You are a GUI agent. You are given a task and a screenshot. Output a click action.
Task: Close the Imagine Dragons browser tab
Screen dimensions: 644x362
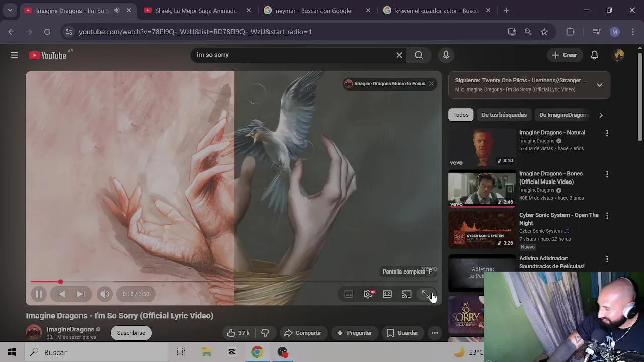tap(129, 10)
